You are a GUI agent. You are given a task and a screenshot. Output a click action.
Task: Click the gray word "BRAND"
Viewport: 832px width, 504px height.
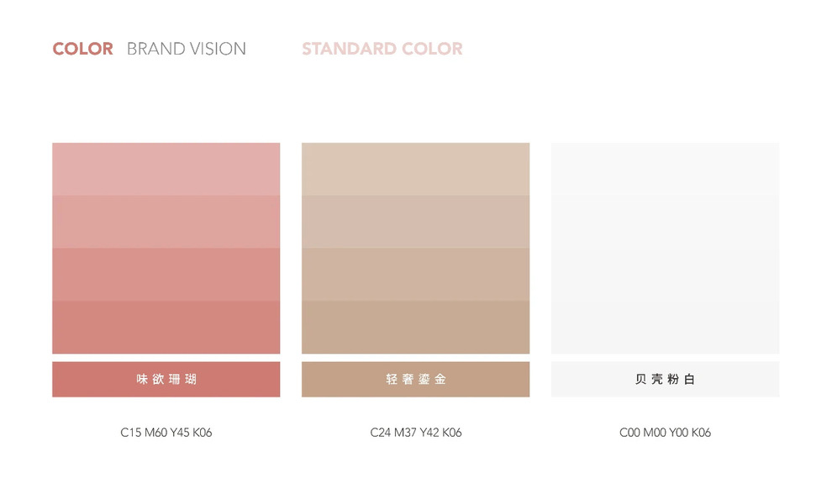point(157,49)
